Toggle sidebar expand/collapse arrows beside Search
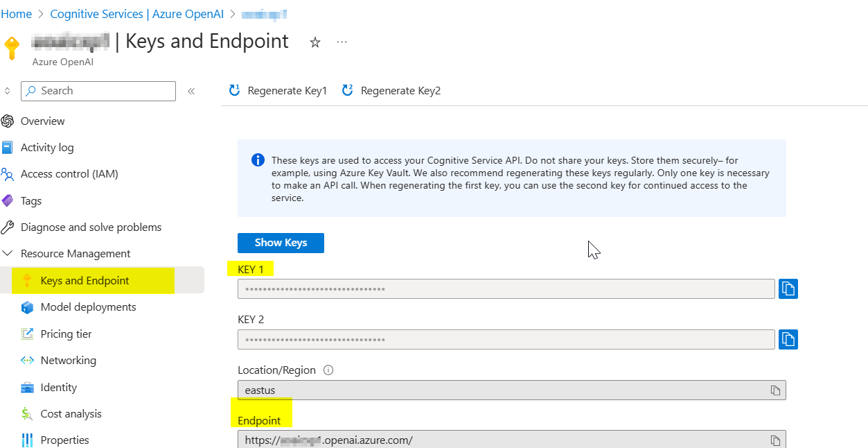This screenshot has width=868, height=448. (x=7, y=91)
